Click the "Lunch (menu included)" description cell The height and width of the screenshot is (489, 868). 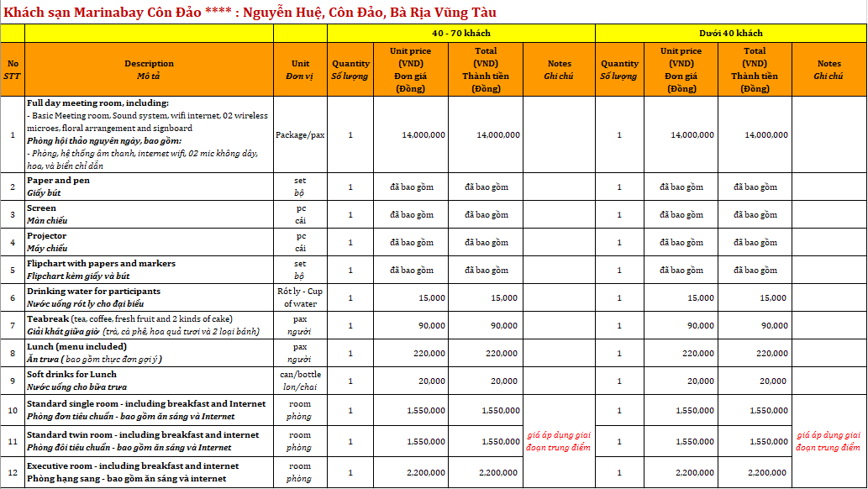point(149,353)
